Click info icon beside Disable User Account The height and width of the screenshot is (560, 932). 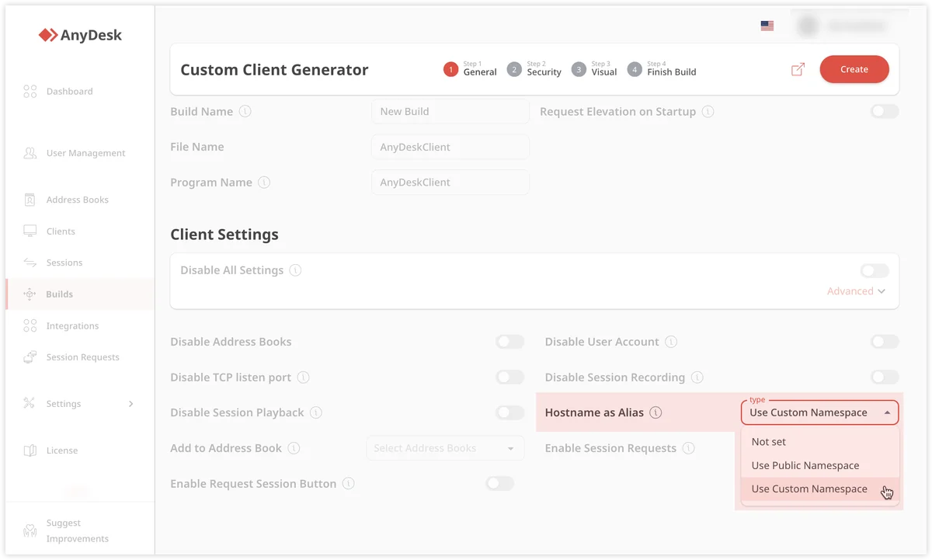click(x=671, y=342)
